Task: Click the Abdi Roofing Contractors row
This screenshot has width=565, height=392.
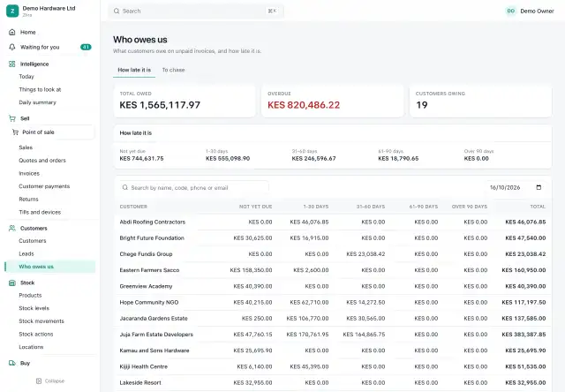Action: pos(333,222)
